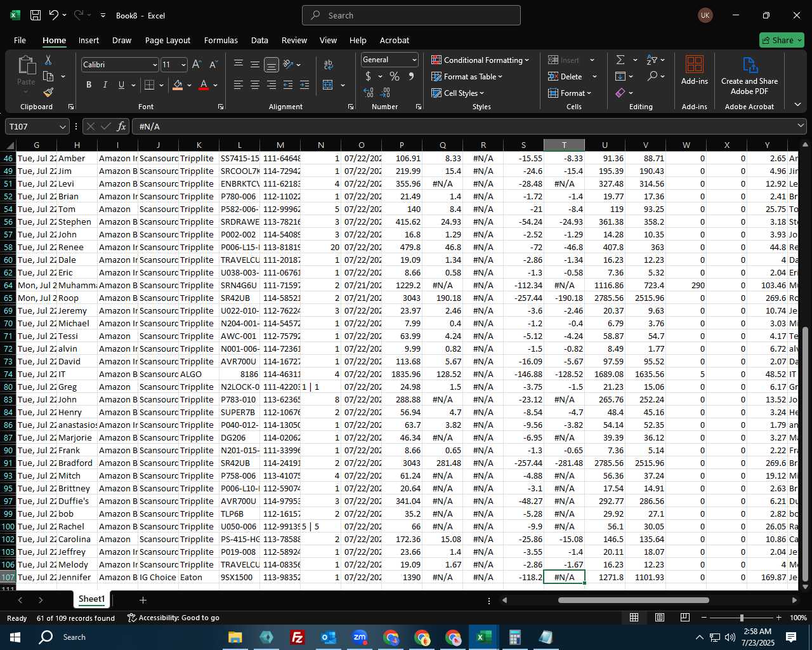
Task: Open FileZilla from the taskbar
Action: click(298, 637)
